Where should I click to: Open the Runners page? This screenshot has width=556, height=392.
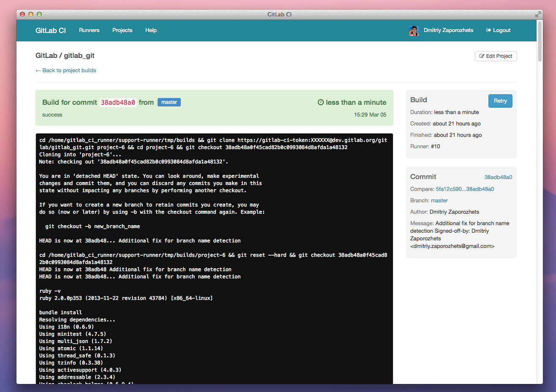point(89,30)
